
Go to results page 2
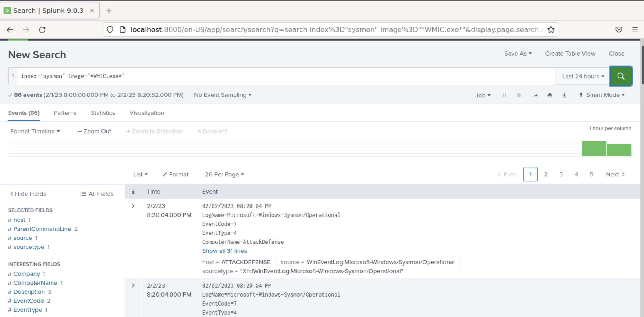tap(545, 174)
